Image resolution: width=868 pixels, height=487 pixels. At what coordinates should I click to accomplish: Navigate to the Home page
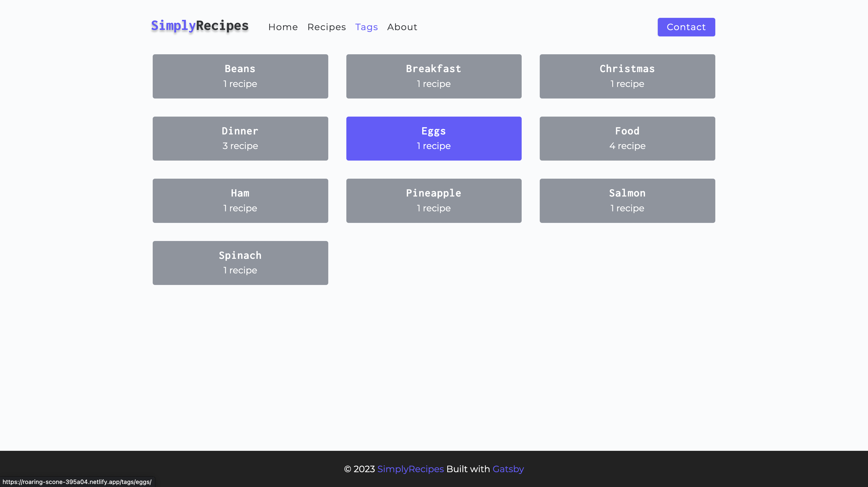(283, 27)
